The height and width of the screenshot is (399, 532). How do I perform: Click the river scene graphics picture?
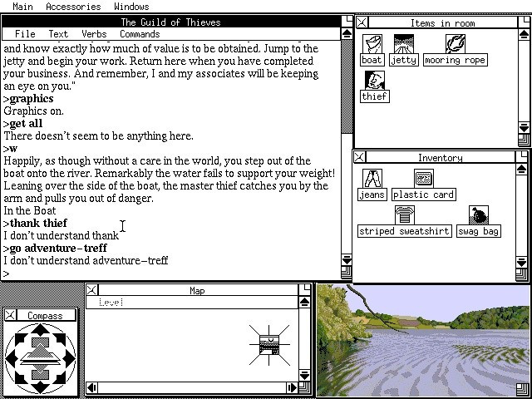423,340
